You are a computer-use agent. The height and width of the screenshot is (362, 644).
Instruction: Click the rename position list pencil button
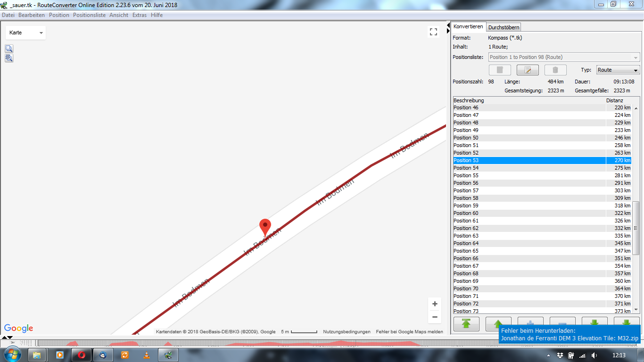point(528,70)
